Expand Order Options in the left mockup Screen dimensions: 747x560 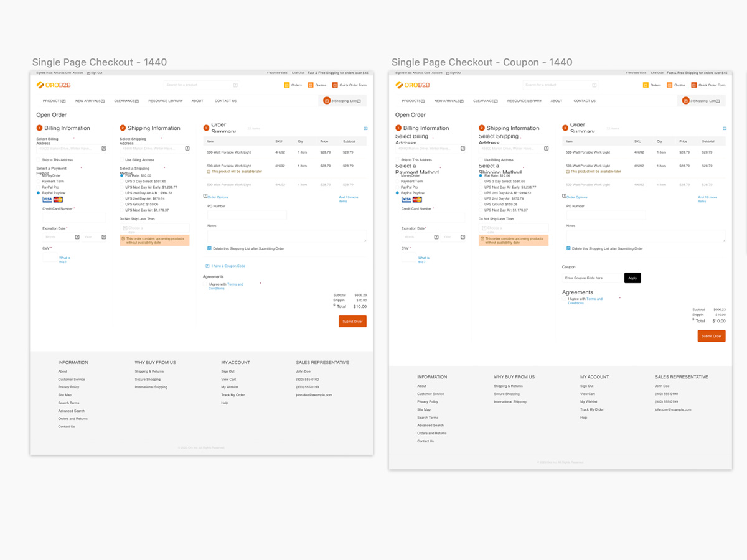click(218, 197)
